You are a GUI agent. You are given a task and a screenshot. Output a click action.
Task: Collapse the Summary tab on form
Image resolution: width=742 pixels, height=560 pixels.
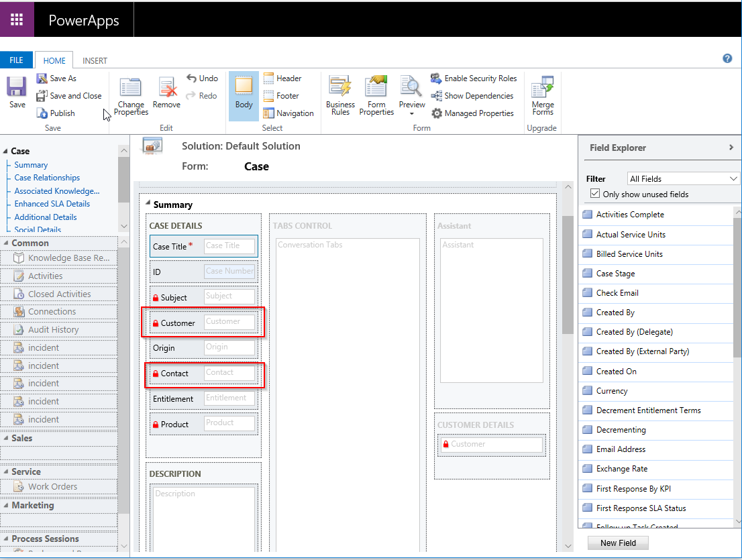click(148, 203)
